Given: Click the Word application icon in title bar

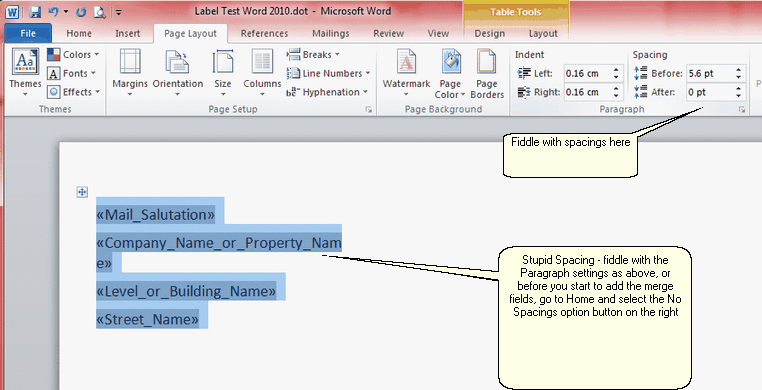Looking at the screenshot, I should pyautogui.click(x=12, y=12).
